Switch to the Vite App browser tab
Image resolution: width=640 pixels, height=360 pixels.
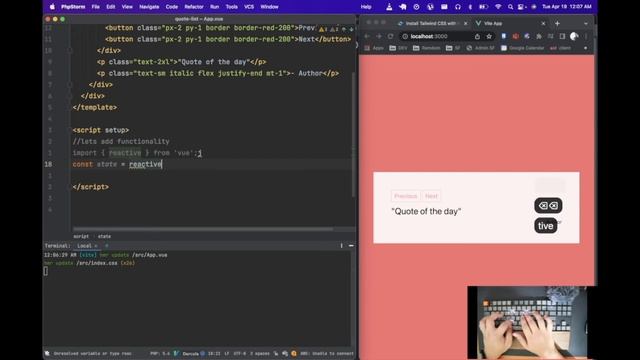click(x=510, y=24)
